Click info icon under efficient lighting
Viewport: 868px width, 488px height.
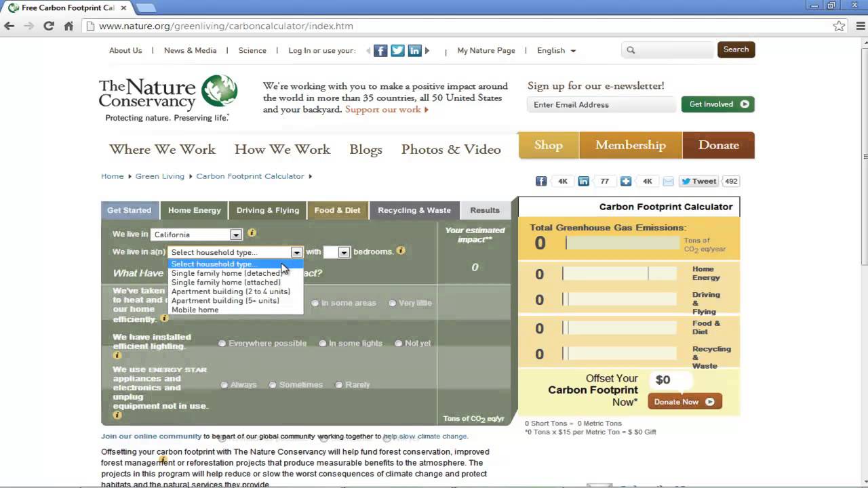point(117,355)
